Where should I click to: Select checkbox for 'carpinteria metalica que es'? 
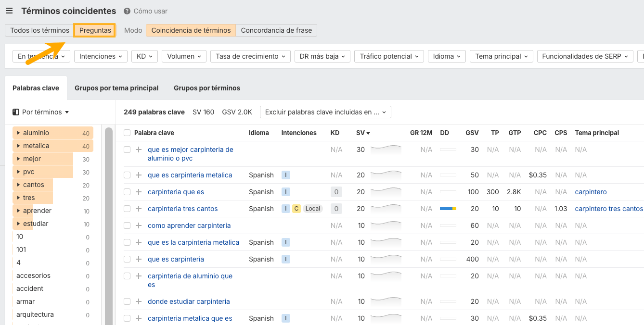(x=127, y=318)
